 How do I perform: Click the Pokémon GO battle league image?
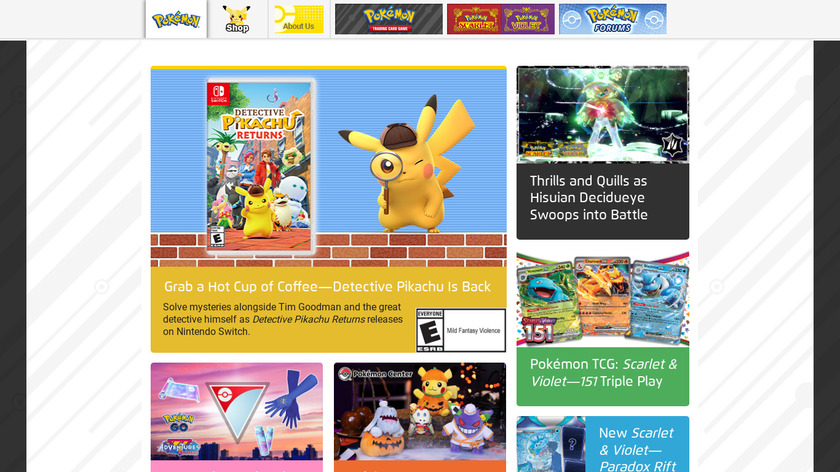tap(237, 411)
